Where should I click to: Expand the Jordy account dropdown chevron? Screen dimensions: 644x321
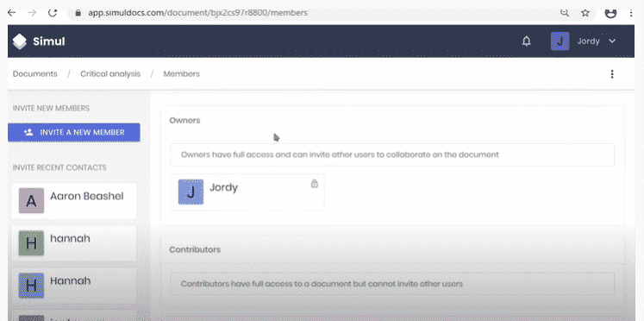612,41
